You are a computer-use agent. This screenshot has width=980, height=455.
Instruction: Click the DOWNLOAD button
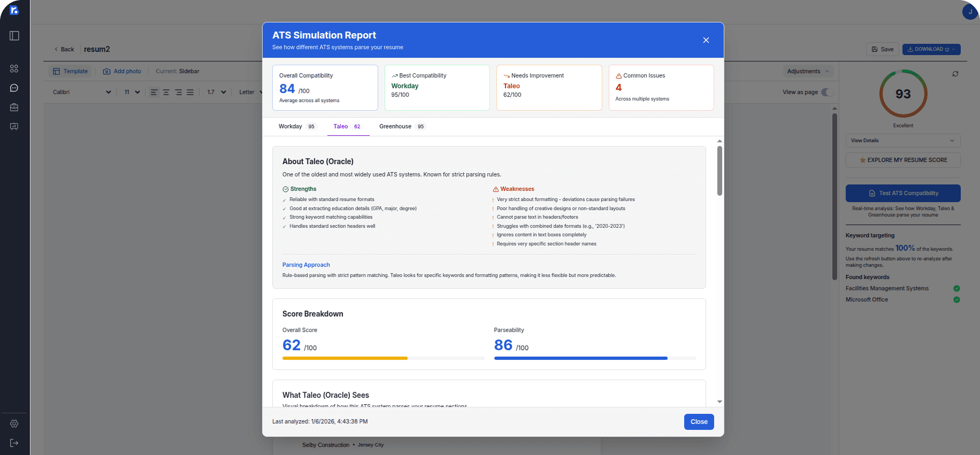tap(931, 49)
